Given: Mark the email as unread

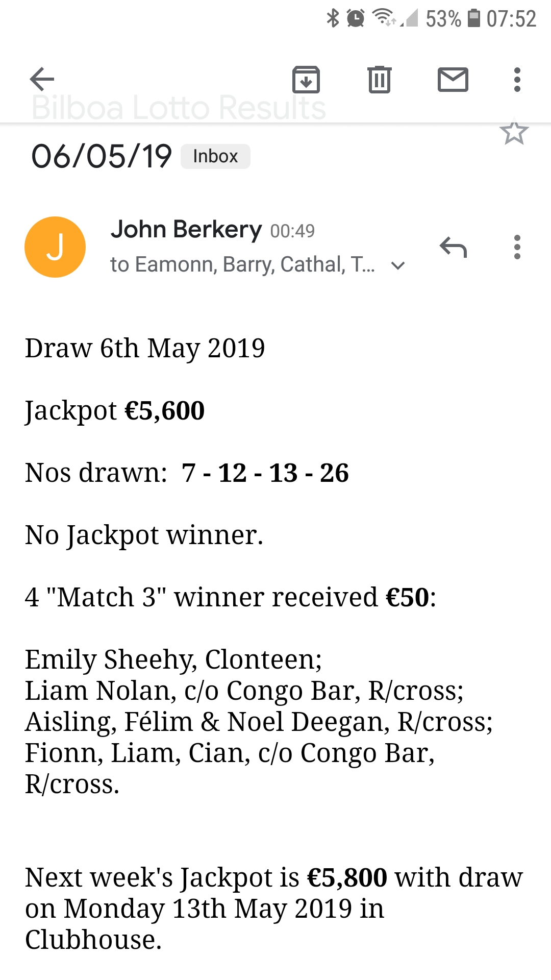Looking at the screenshot, I should [453, 80].
